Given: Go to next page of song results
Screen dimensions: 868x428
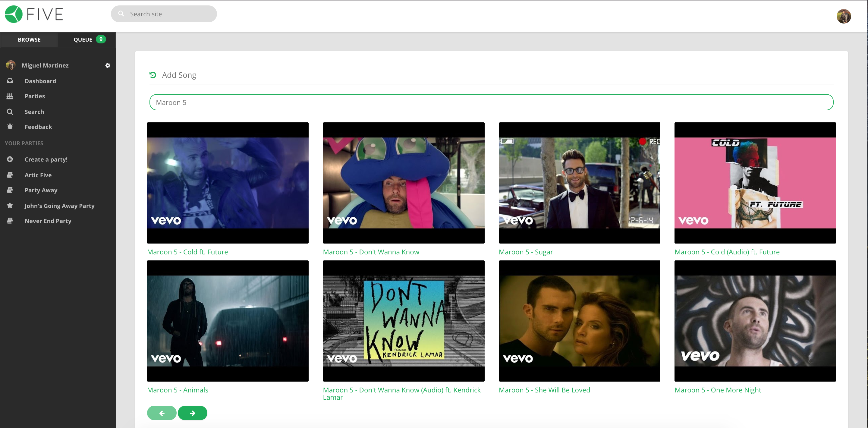Looking at the screenshot, I should [192, 413].
